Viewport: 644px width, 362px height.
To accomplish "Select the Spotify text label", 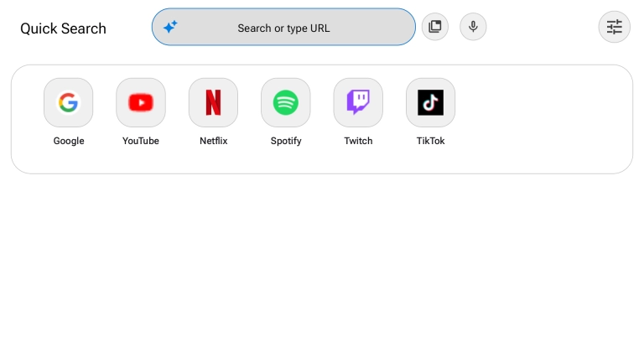I will [286, 141].
